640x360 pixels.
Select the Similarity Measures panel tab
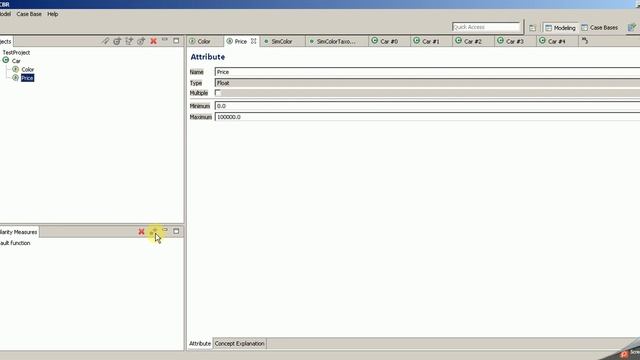pyautogui.click(x=19, y=232)
